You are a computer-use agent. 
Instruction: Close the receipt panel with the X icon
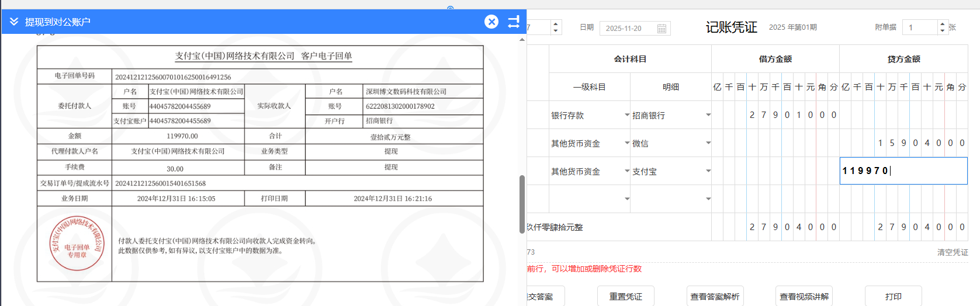coord(491,22)
